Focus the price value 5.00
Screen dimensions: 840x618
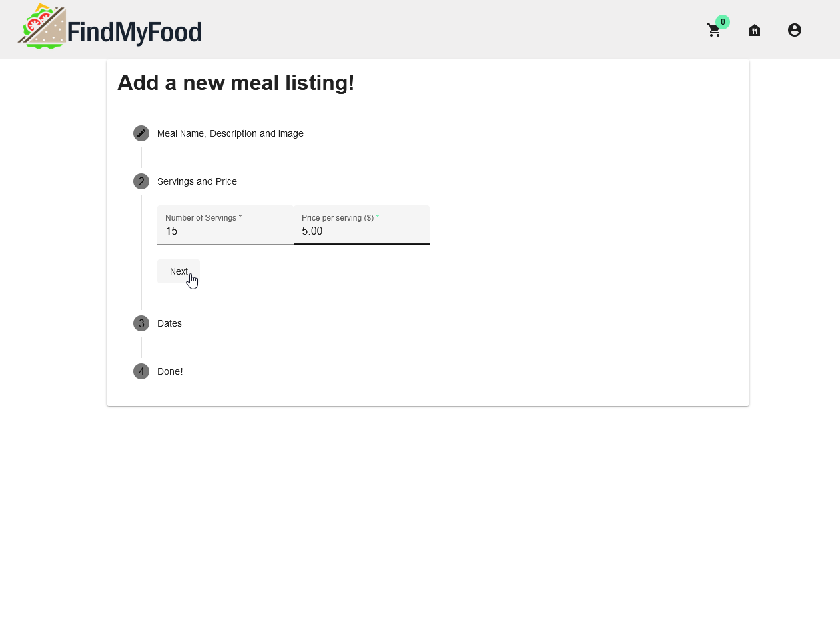click(312, 231)
